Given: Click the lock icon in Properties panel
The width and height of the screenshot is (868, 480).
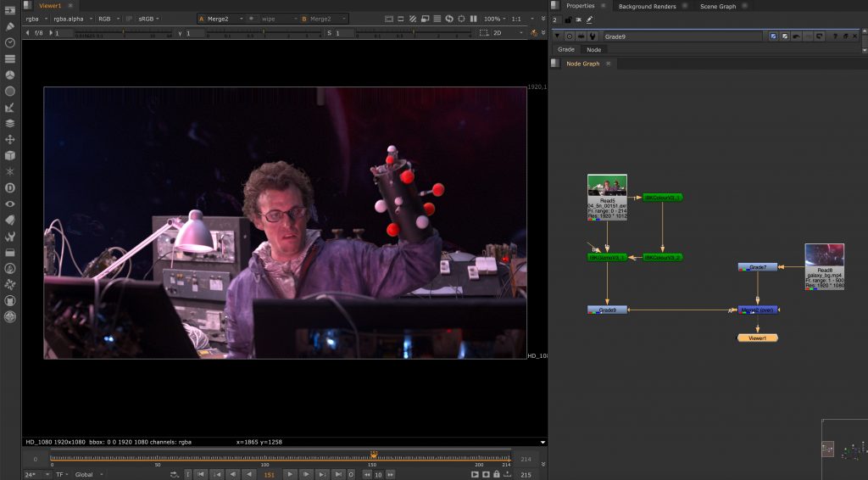Looking at the screenshot, I should point(568,20).
